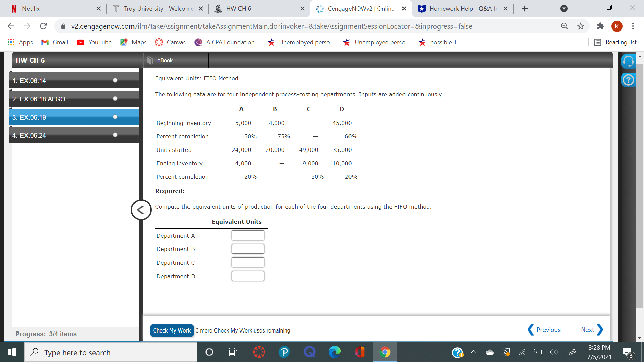Go to the Next question

(x=592, y=330)
